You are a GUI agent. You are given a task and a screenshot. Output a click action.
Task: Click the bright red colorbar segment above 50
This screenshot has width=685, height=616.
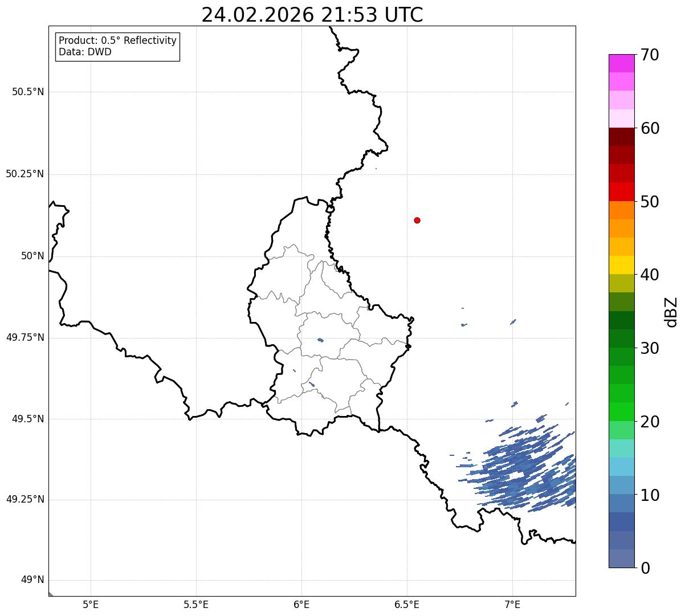click(621, 191)
